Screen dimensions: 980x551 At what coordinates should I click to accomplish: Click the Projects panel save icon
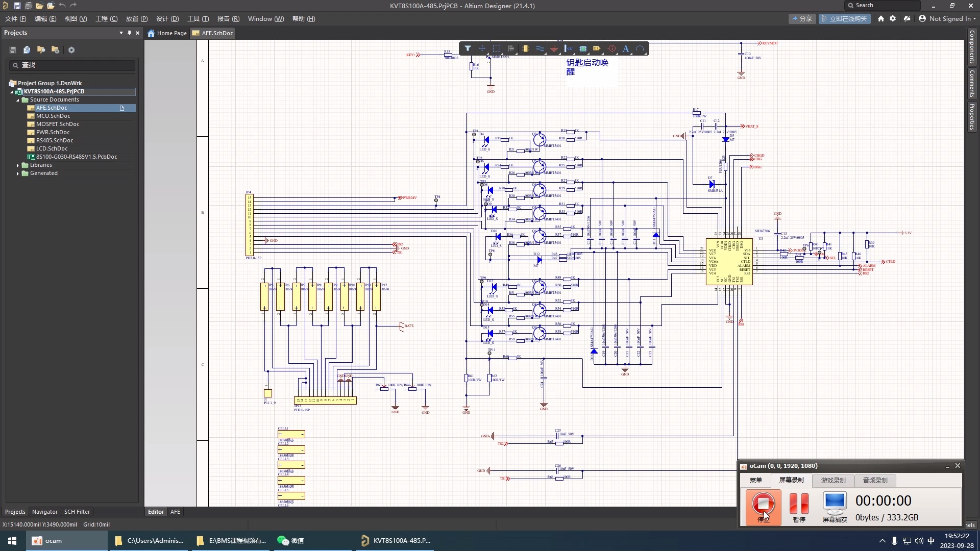tap(13, 50)
